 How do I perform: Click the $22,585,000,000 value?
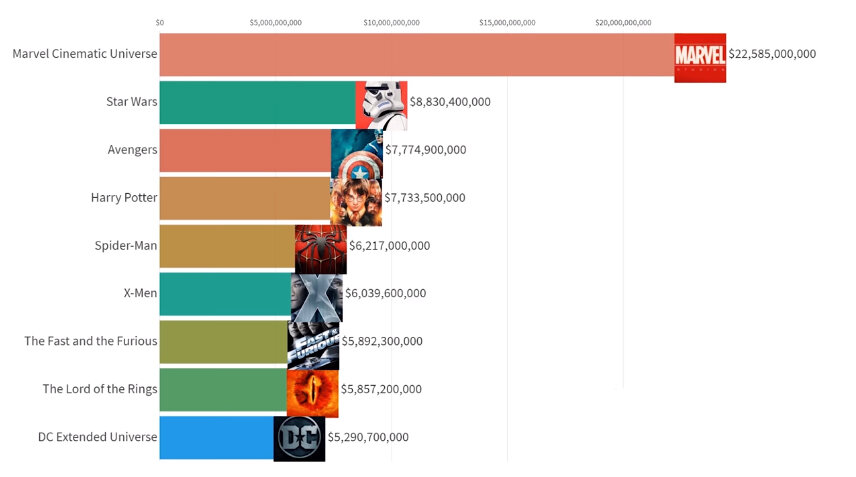click(772, 54)
